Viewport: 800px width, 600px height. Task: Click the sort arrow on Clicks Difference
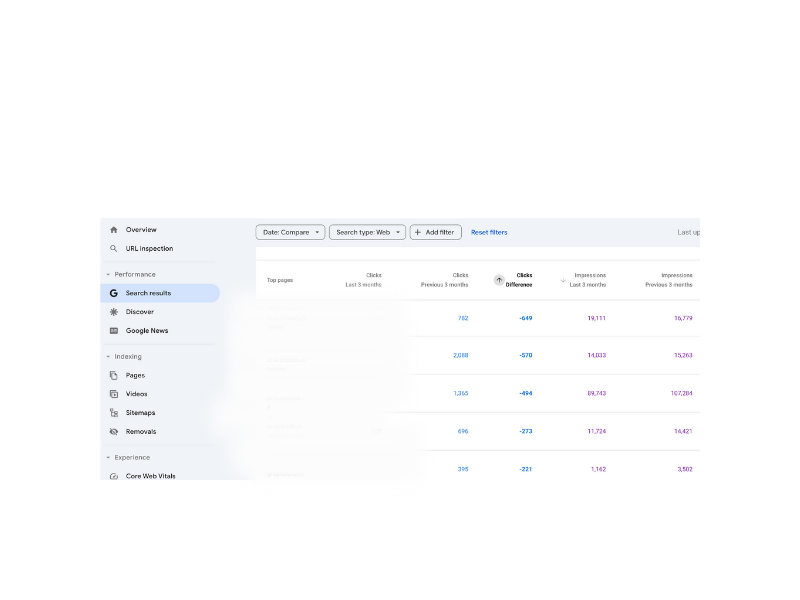(x=499, y=280)
